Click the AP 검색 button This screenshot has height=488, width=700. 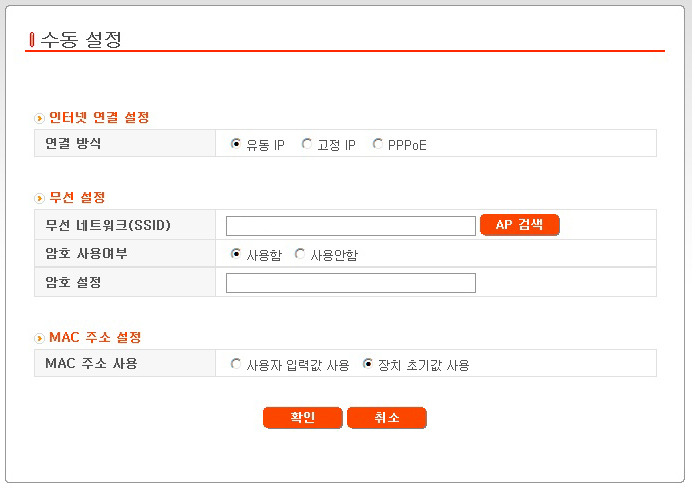[519, 225]
